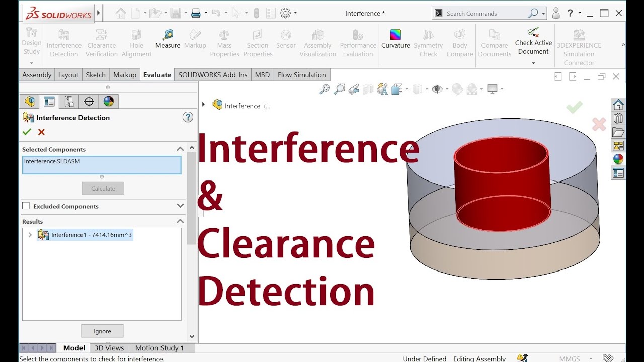Image resolution: width=644 pixels, height=362 pixels.
Task: Open Appearances task pane tab
Action: point(618,159)
